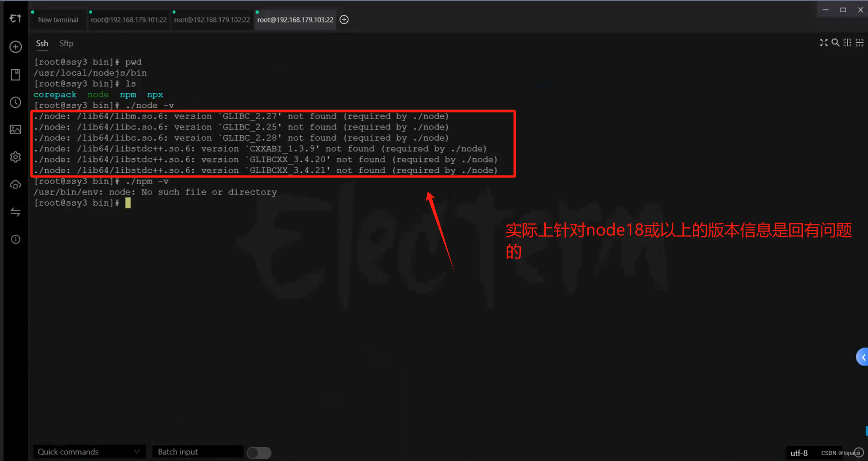The image size is (868, 461).
Task: Click the utf-8 encoding indicator
Action: (x=799, y=453)
